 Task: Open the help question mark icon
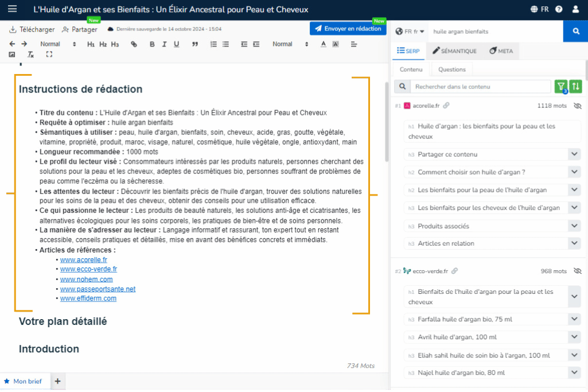point(559,9)
